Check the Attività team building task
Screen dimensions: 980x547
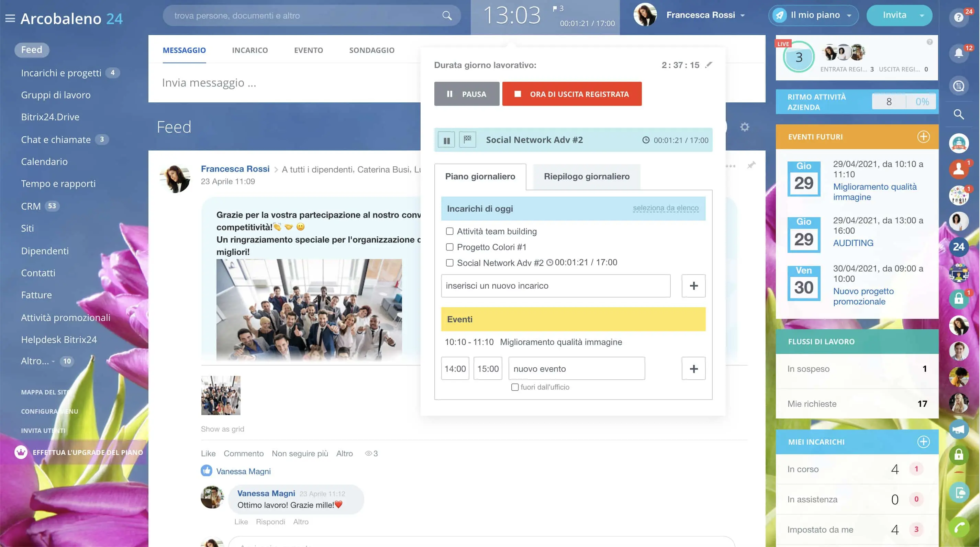tap(449, 231)
